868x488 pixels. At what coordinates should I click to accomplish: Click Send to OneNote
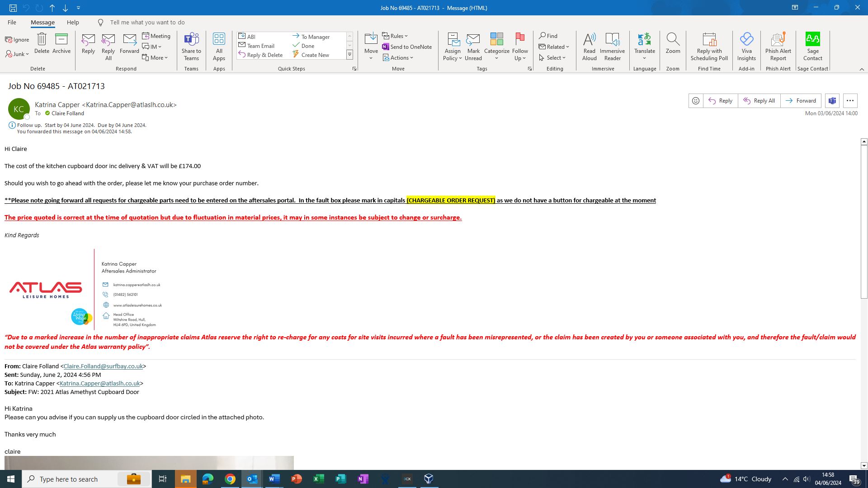[x=407, y=47]
